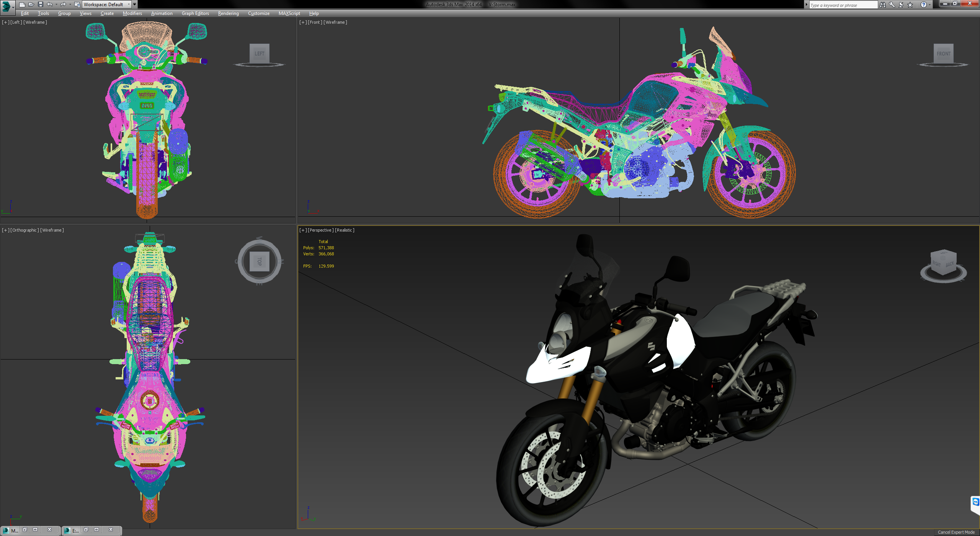Click Cancel Expert Mode button

(x=956, y=532)
